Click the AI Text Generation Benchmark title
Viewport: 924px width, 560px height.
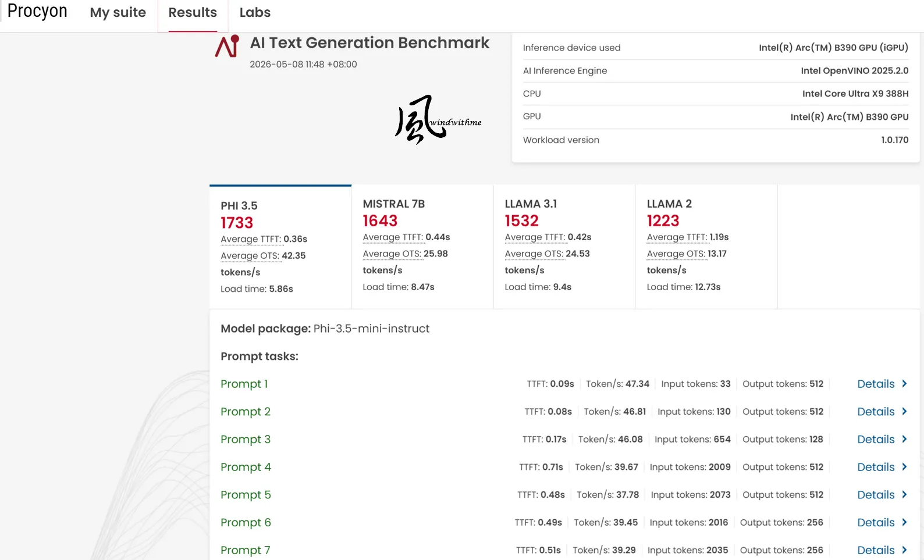(369, 43)
